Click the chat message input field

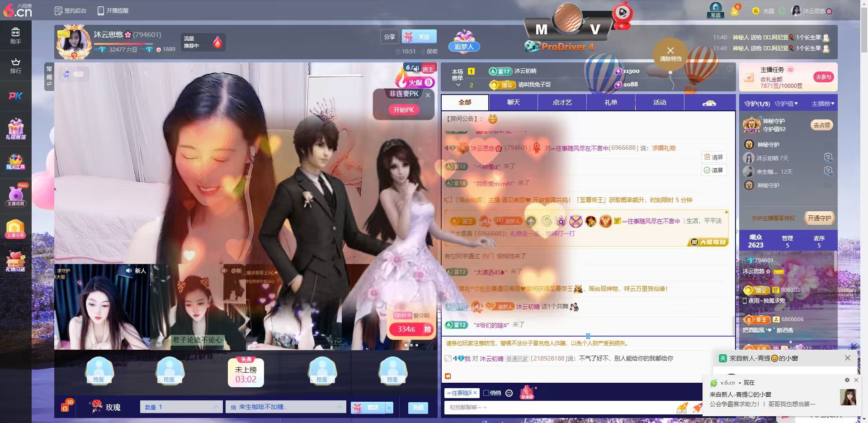560,408
